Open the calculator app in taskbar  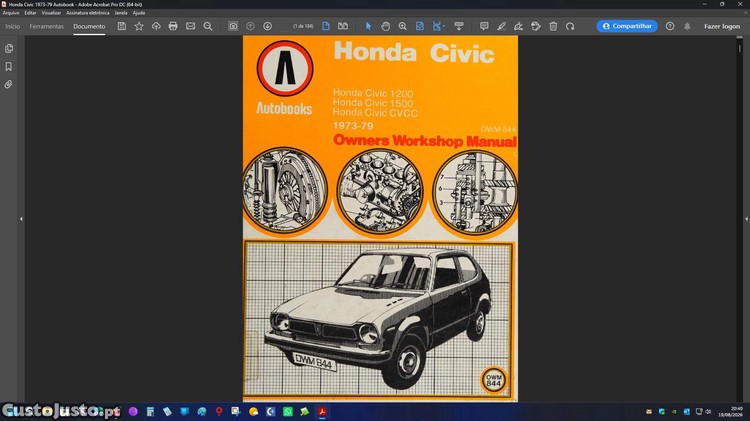(150, 411)
